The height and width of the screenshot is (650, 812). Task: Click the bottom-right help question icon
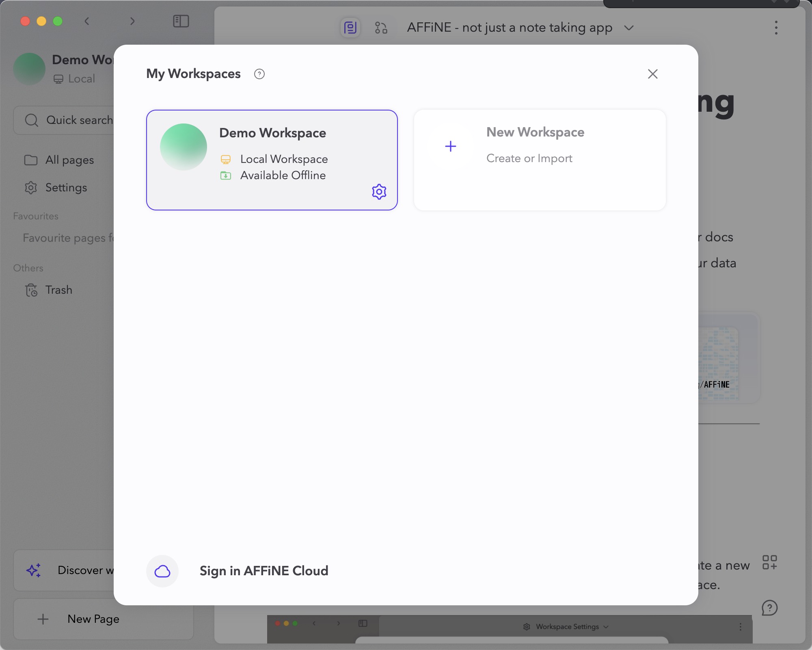pos(769,608)
